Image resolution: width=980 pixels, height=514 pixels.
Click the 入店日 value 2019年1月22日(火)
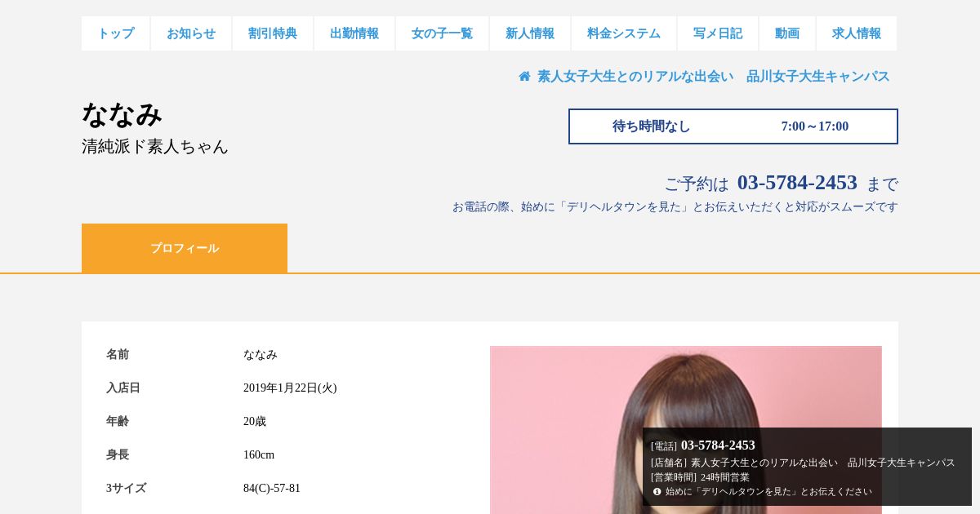coord(290,388)
